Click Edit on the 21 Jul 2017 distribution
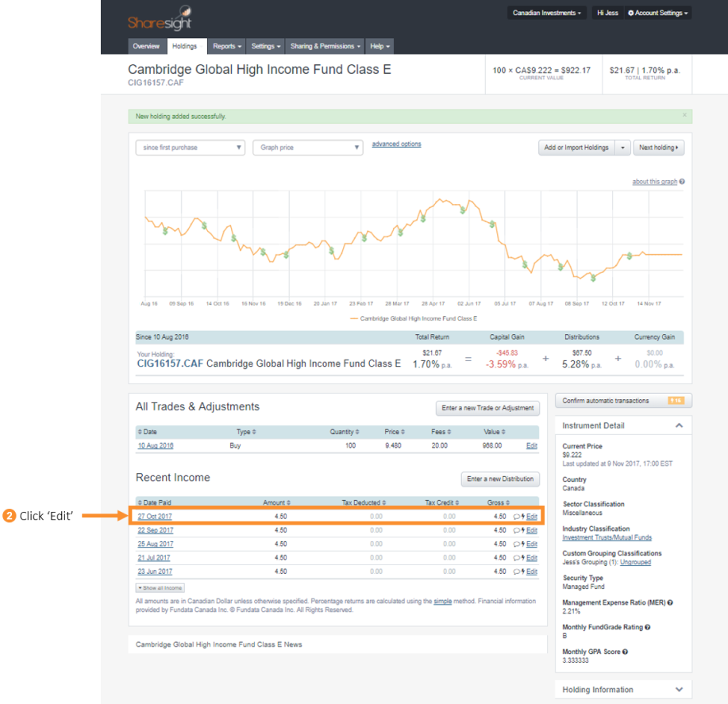 (532, 558)
